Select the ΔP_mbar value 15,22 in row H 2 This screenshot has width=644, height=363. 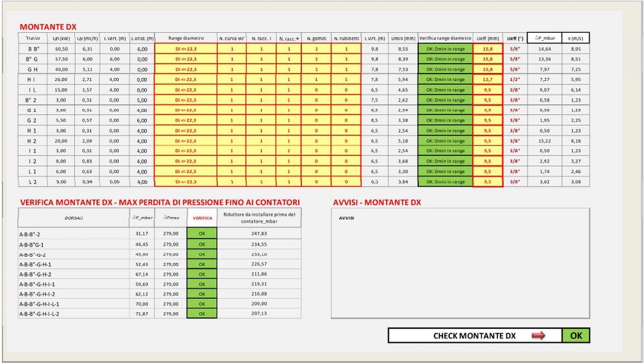tap(545, 141)
